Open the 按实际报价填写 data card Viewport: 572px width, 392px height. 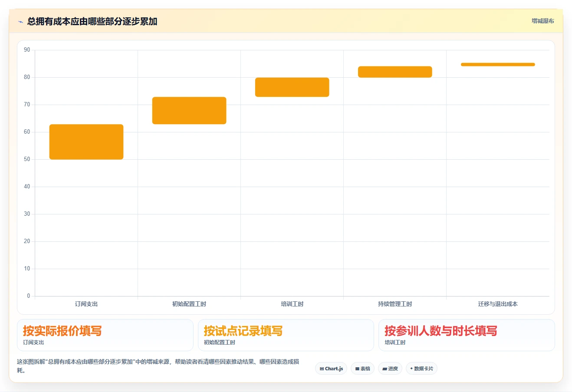pos(105,335)
